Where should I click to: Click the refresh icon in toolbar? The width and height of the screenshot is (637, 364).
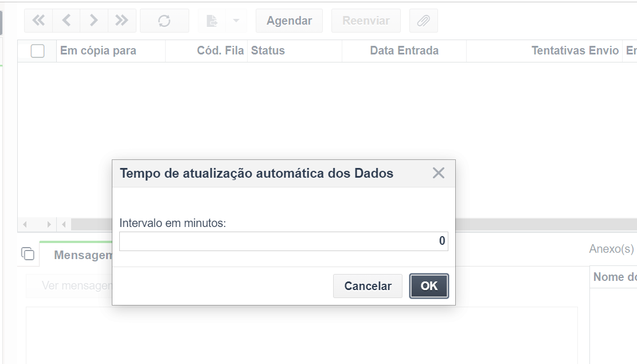point(165,21)
